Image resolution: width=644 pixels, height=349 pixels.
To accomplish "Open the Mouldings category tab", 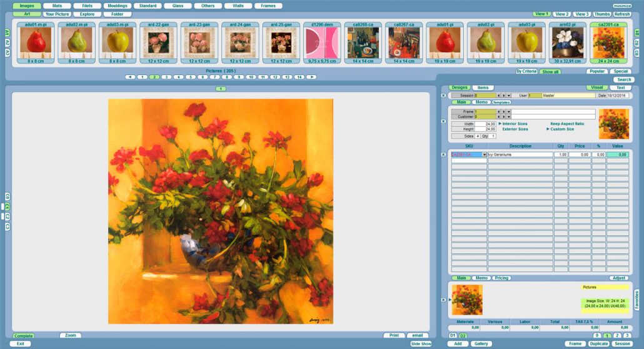I will coord(118,6).
